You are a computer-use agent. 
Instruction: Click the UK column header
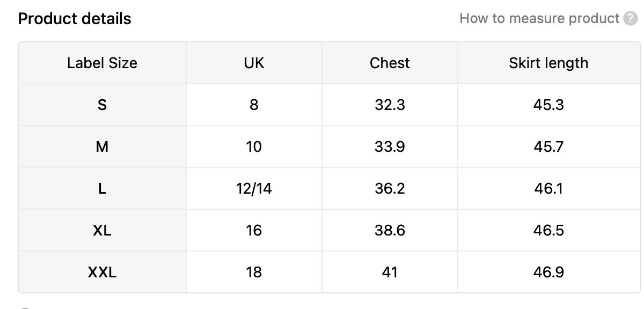(x=254, y=63)
